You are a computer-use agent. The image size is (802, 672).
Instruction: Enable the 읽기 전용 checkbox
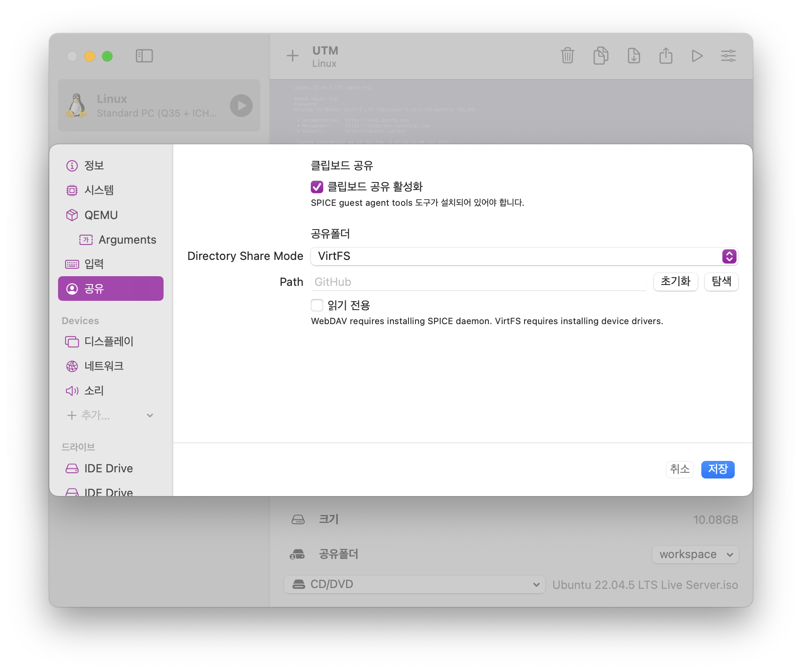click(317, 305)
